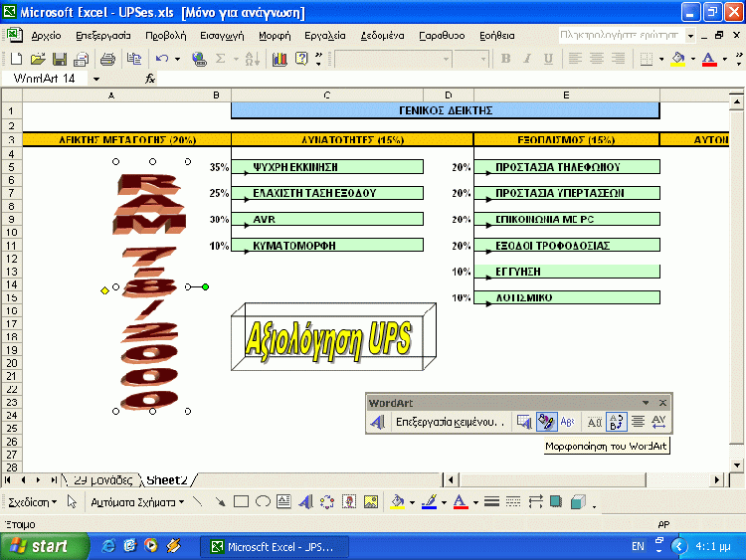Toggle WordArt Vertical Text button
The width and height of the screenshot is (746, 560).
click(616, 422)
